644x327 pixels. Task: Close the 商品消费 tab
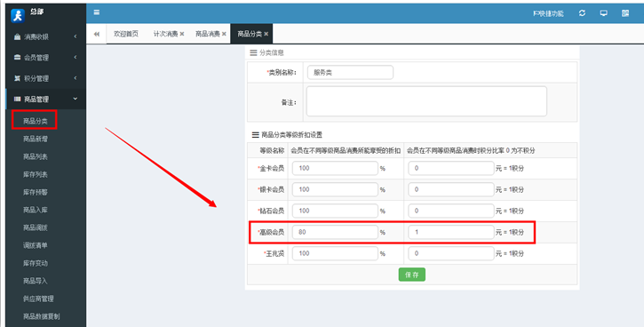coord(224,34)
